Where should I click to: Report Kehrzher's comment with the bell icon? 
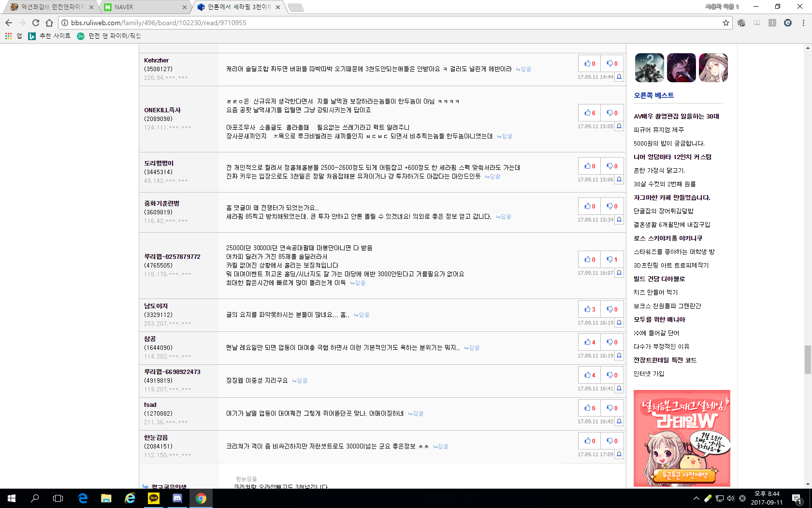coord(619,77)
